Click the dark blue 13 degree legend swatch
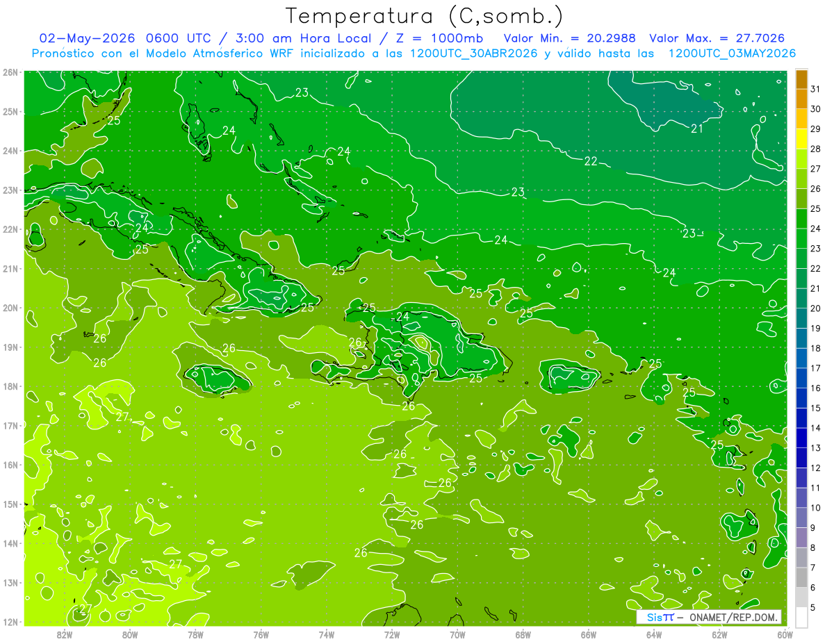This screenshot has width=834, height=644. coord(801,438)
